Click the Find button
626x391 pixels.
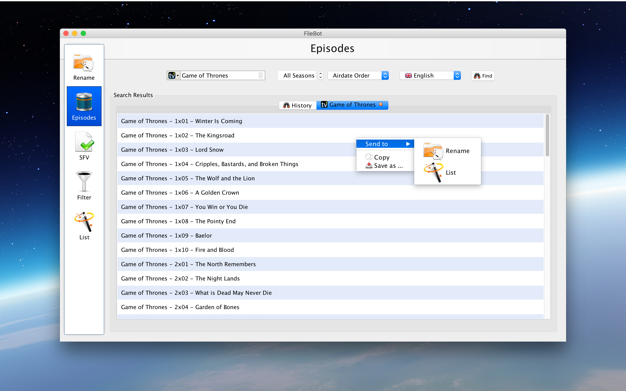point(483,75)
